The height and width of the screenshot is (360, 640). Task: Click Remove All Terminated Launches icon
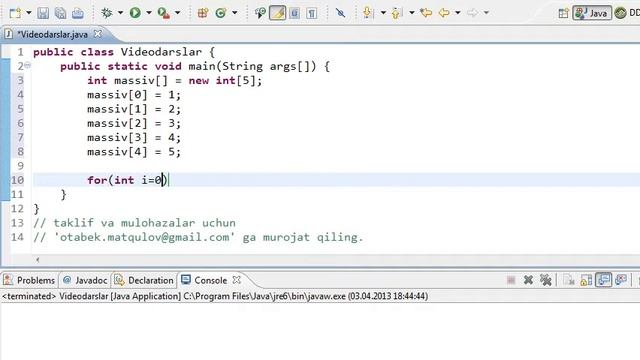tap(545, 280)
